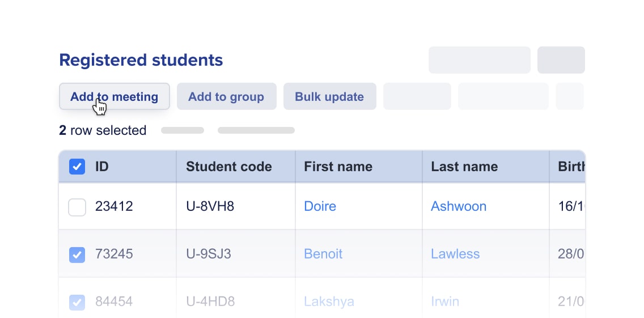This screenshot has width=644, height=318.
Task: Sort by Student code column header
Action: click(x=229, y=167)
